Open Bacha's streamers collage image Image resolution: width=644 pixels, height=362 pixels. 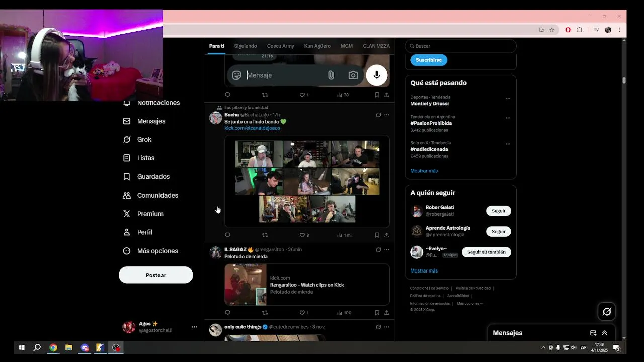307,181
